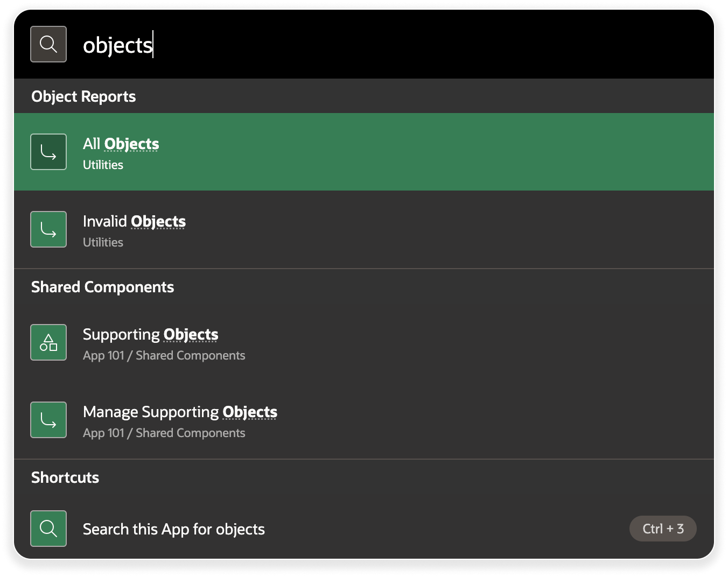Viewport: 728px width, 577px height.
Task: Click the App 101 path under Manage Supporting Objects
Action: click(x=164, y=433)
